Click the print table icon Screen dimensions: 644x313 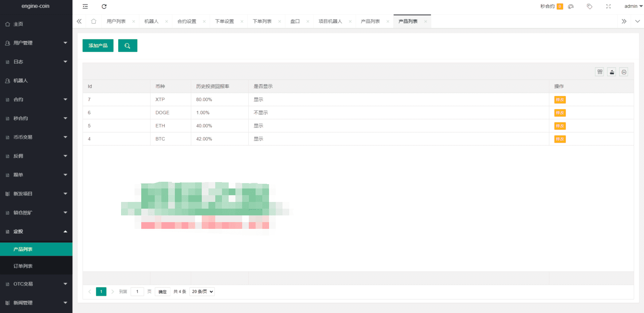(x=624, y=72)
